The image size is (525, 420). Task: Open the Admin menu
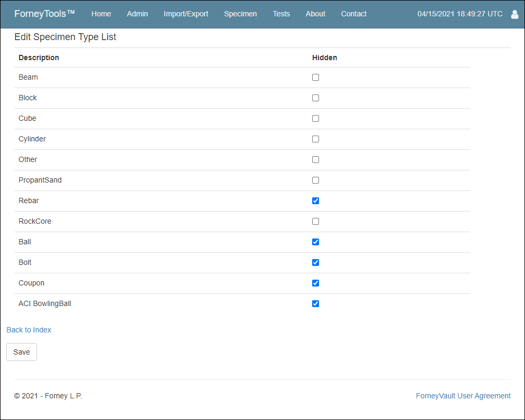[x=137, y=14]
